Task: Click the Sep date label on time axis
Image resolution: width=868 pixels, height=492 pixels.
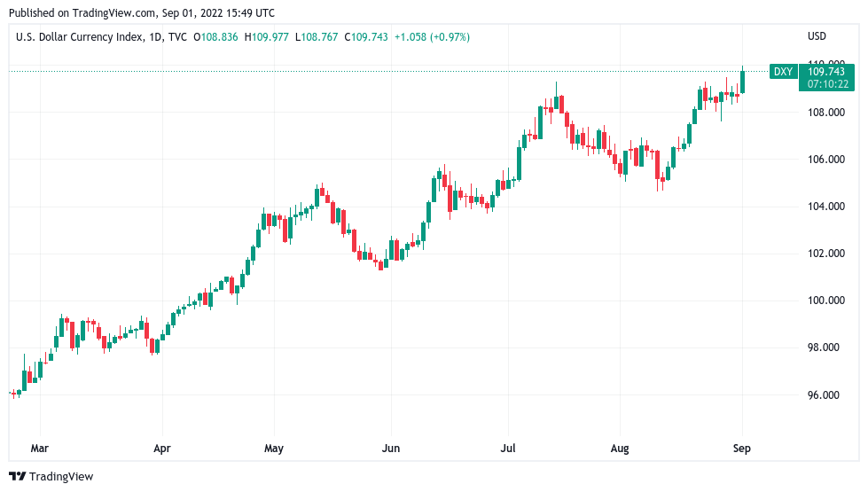Action: click(741, 449)
